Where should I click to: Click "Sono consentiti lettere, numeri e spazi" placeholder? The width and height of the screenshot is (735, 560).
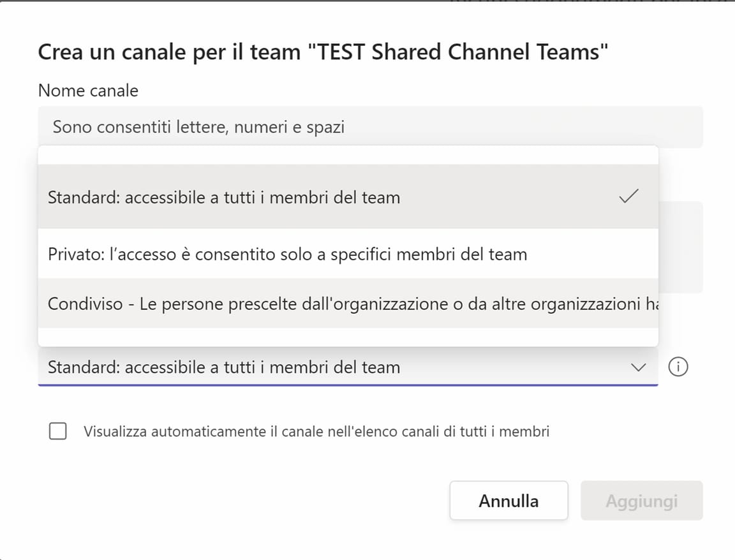tap(198, 127)
